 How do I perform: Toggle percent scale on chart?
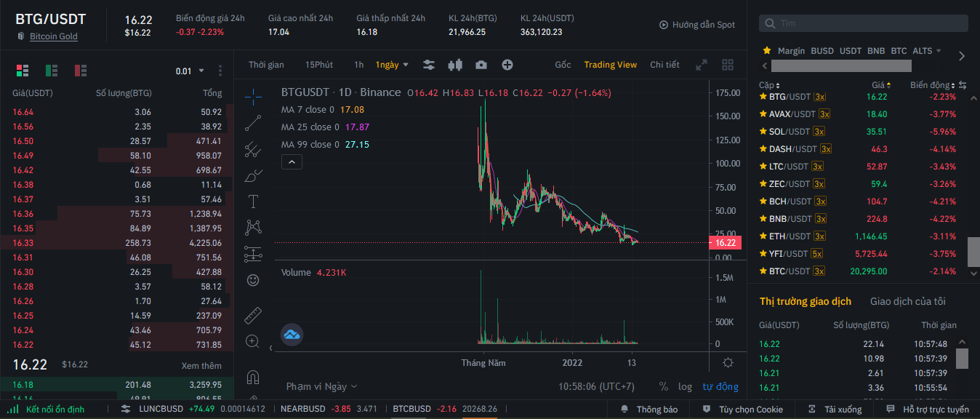click(663, 387)
